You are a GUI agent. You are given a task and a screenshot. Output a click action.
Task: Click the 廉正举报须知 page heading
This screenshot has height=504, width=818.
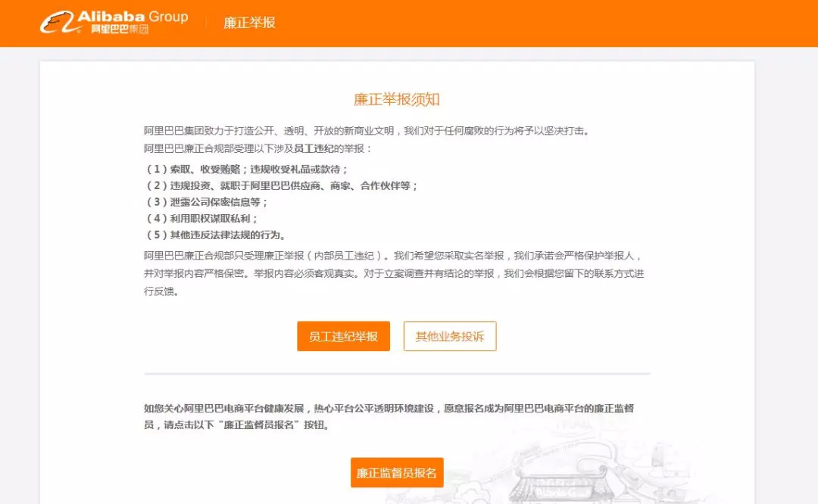coord(396,99)
